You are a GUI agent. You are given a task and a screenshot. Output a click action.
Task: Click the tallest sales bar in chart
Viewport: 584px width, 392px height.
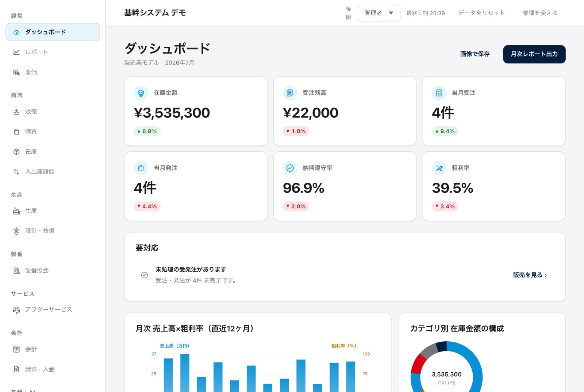[185, 373]
